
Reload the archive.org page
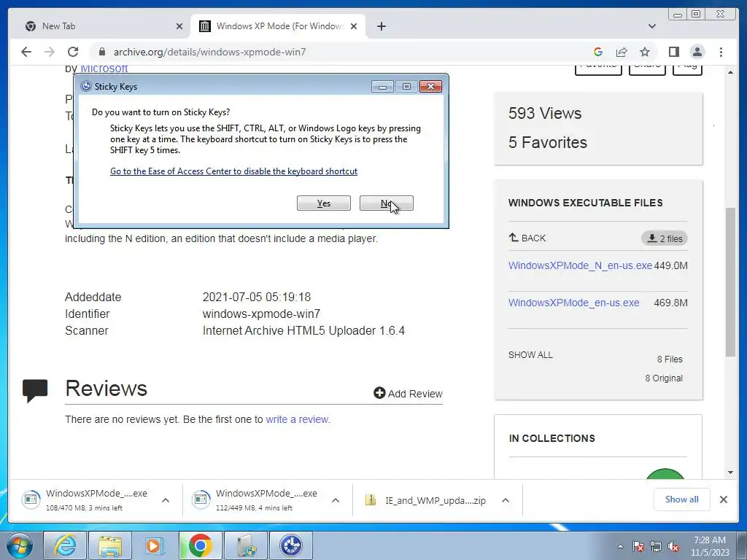[x=73, y=52]
